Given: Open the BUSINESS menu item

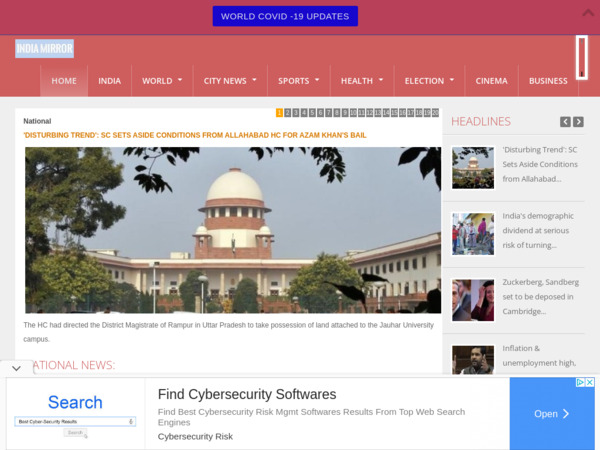Looking at the screenshot, I should (548, 81).
